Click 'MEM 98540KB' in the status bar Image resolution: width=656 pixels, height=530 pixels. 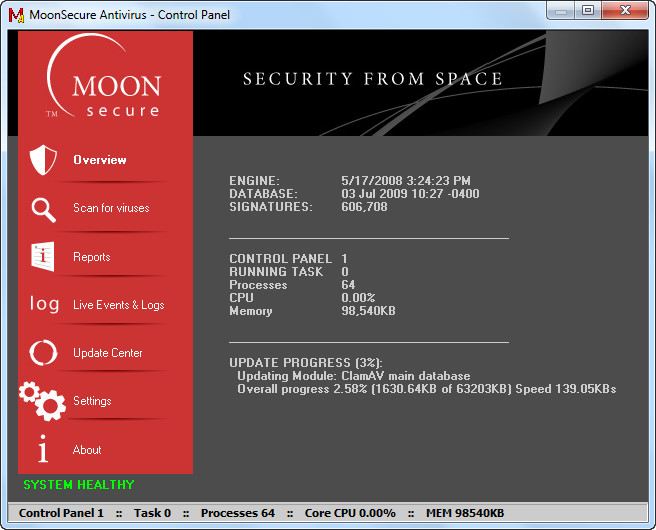pos(465,513)
